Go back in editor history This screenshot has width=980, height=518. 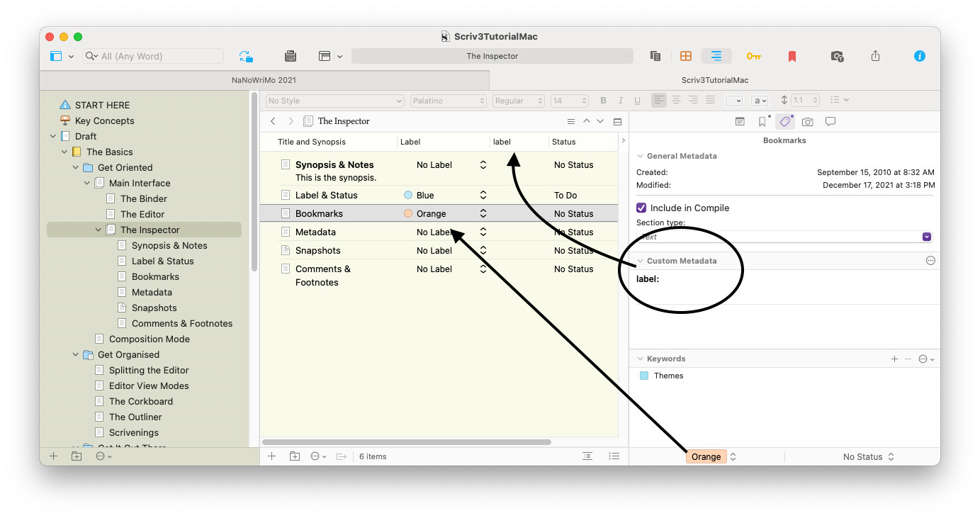tap(273, 121)
